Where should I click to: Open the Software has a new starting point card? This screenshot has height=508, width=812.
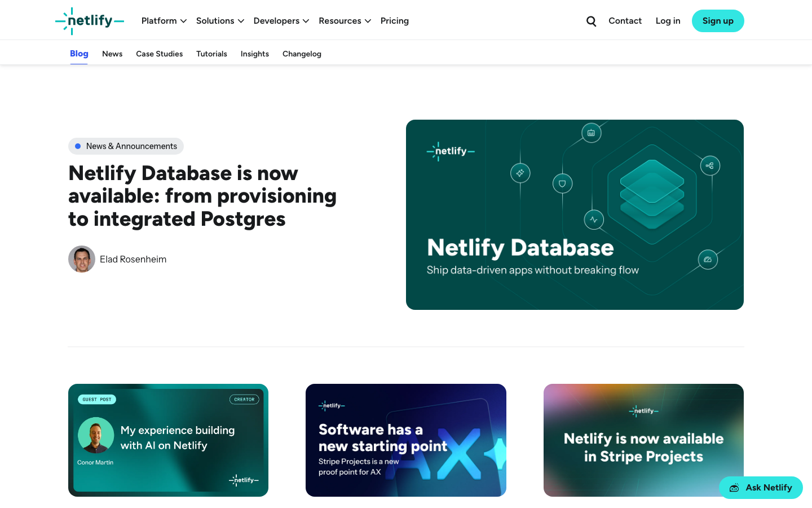click(x=406, y=440)
